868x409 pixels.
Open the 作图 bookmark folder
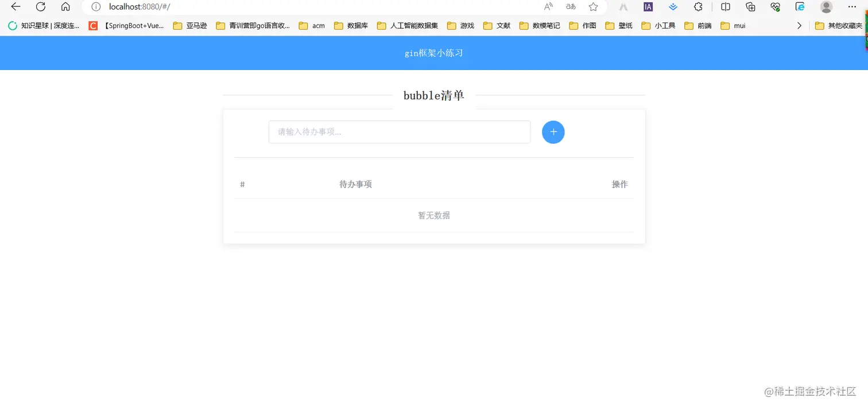[583, 26]
